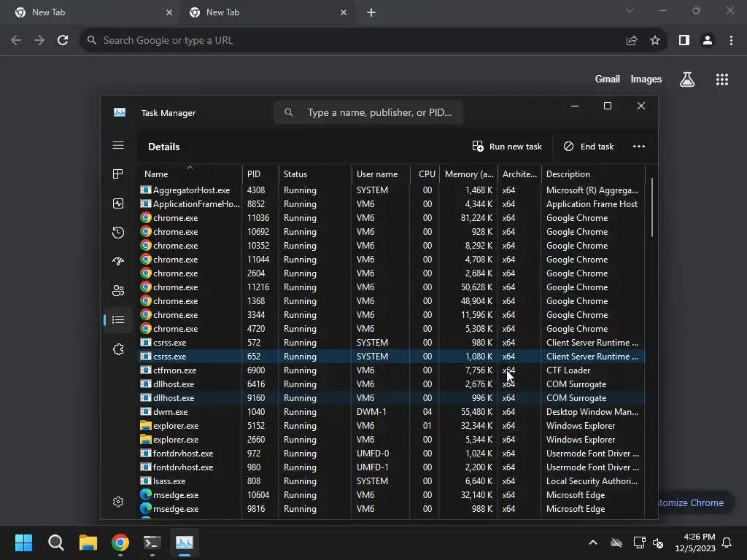Sort by Description column header

(593, 174)
